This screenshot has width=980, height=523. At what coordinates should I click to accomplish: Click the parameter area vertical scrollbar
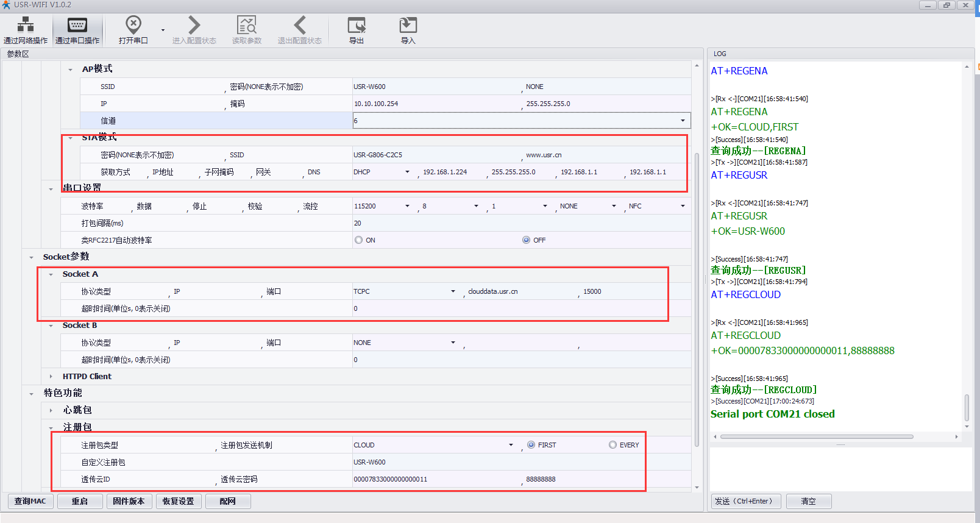coord(697,299)
